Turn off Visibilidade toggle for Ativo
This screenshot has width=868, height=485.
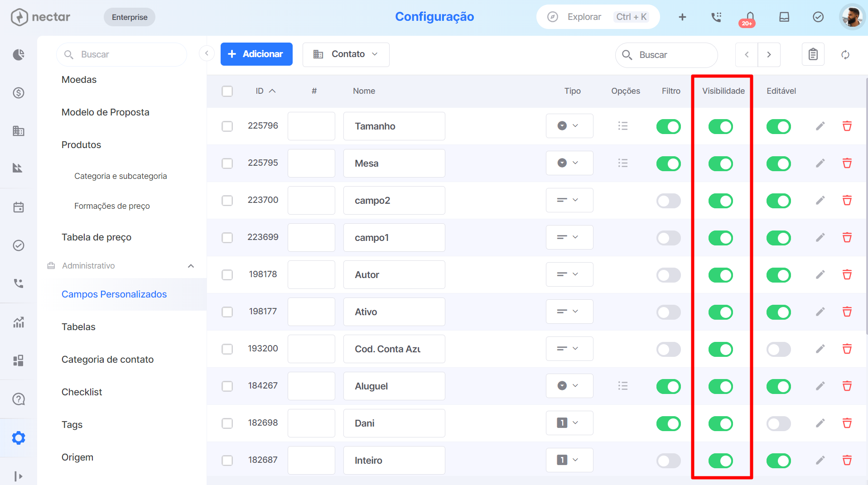(x=721, y=312)
